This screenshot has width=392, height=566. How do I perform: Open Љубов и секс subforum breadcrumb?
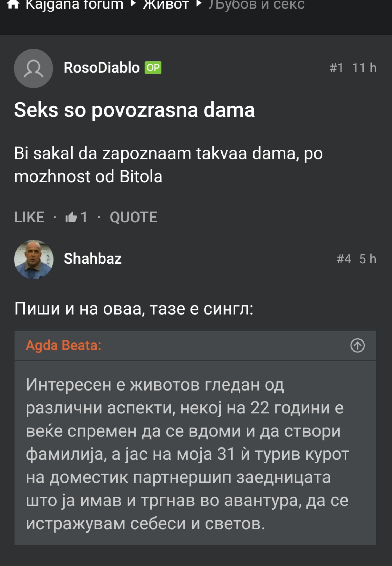point(256,4)
